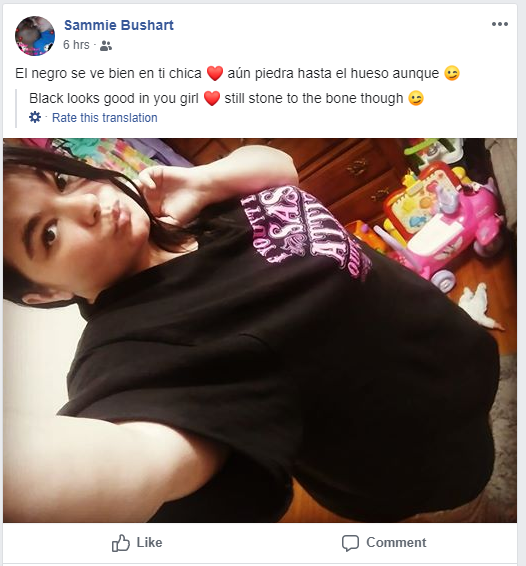The image size is (526, 566).
Task: Click the winking emoji after 'aunque'
Action: click(x=452, y=73)
